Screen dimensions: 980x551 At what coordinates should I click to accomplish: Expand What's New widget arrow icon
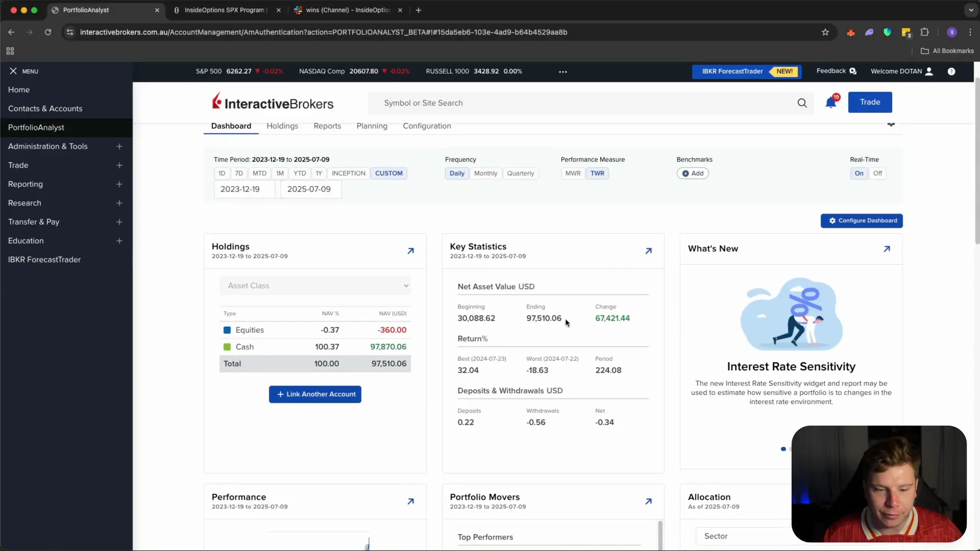[x=887, y=249]
